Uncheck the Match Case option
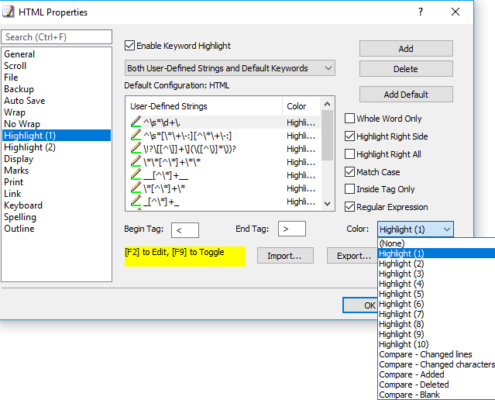The width and height of the screenshot is (495, 400). pos(350,172)
